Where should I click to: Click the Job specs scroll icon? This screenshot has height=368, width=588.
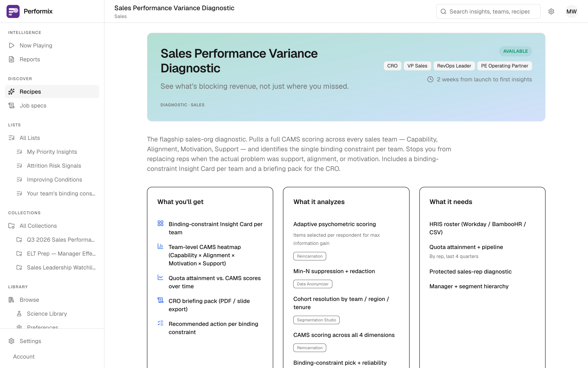pos(11,105)
